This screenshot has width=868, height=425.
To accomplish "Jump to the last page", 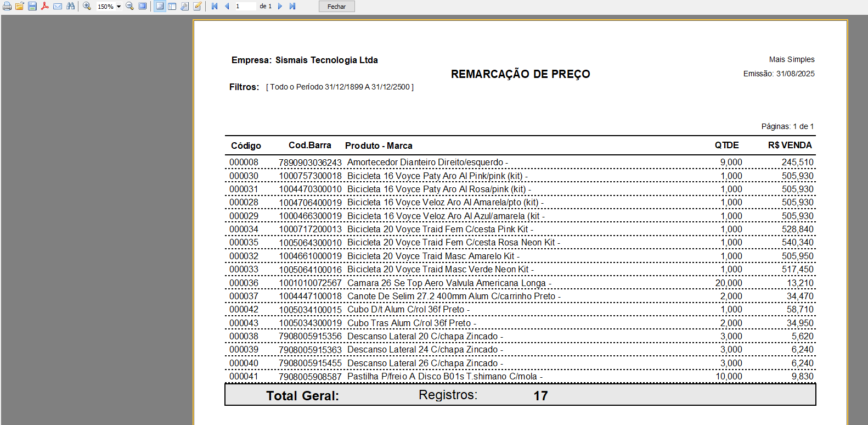I will coord(292,7).
